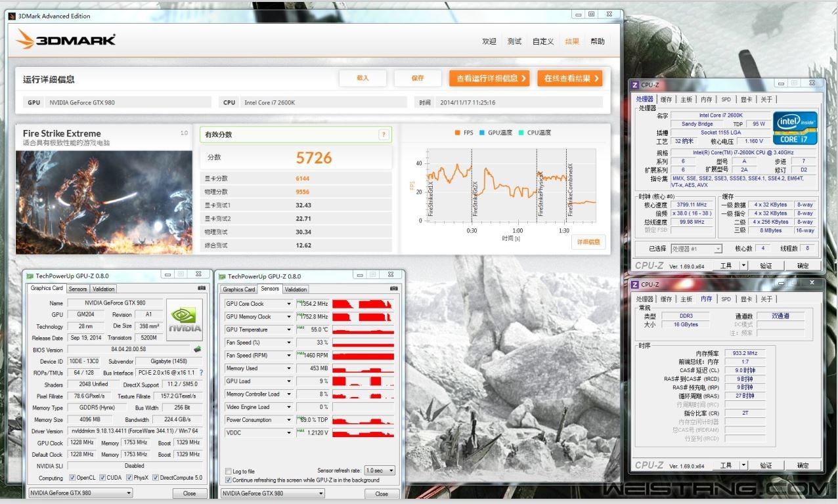The width and height of the screenshot is (838, 504).
Task: Click the orange 在线查看结果 button
Action: pos(569,79)
